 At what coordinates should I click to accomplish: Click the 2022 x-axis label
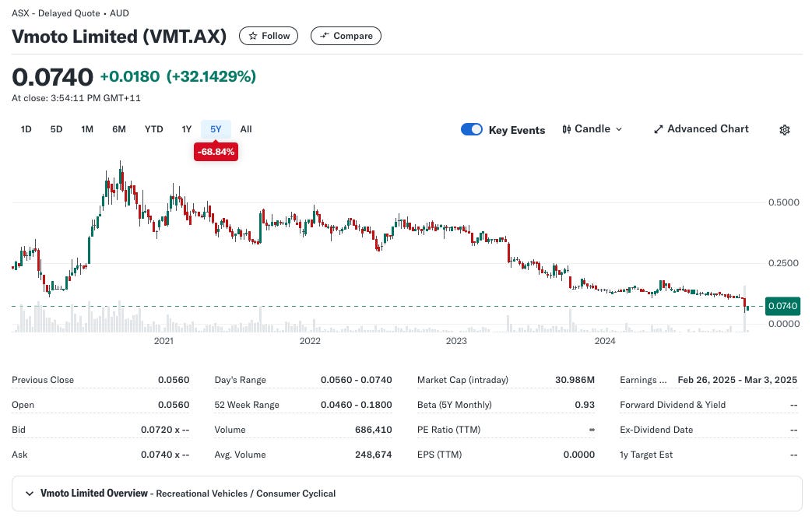tap(310, 341)
